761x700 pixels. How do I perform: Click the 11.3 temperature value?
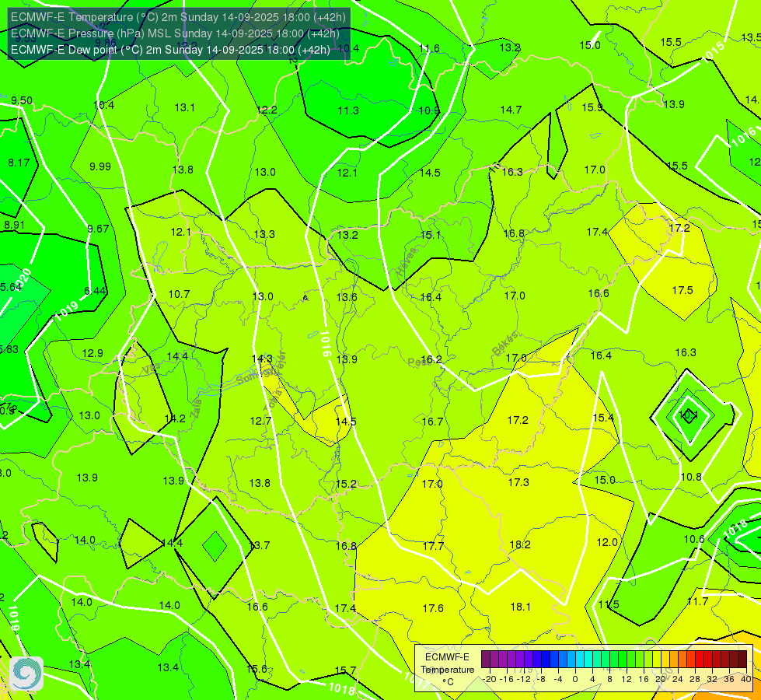[348, 110]
